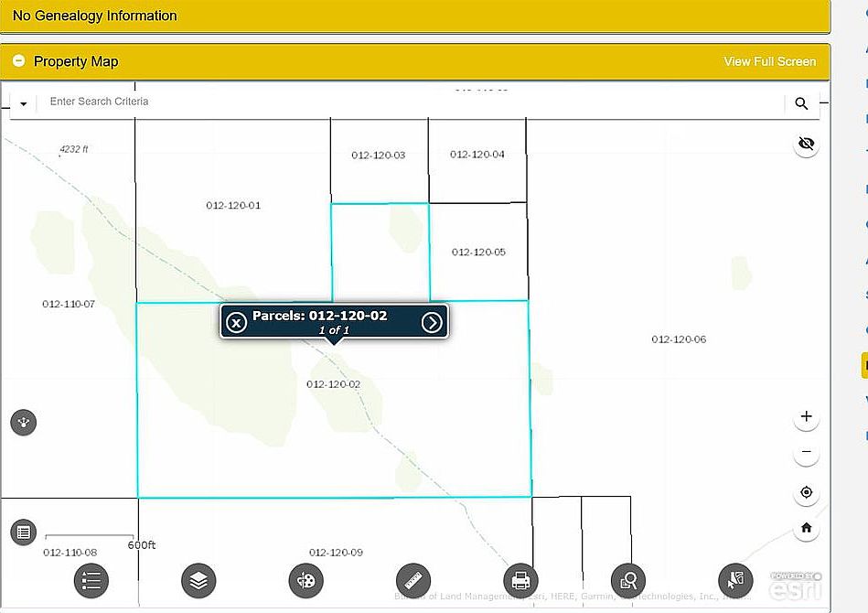Click the Print map icon

pos(520,580)
